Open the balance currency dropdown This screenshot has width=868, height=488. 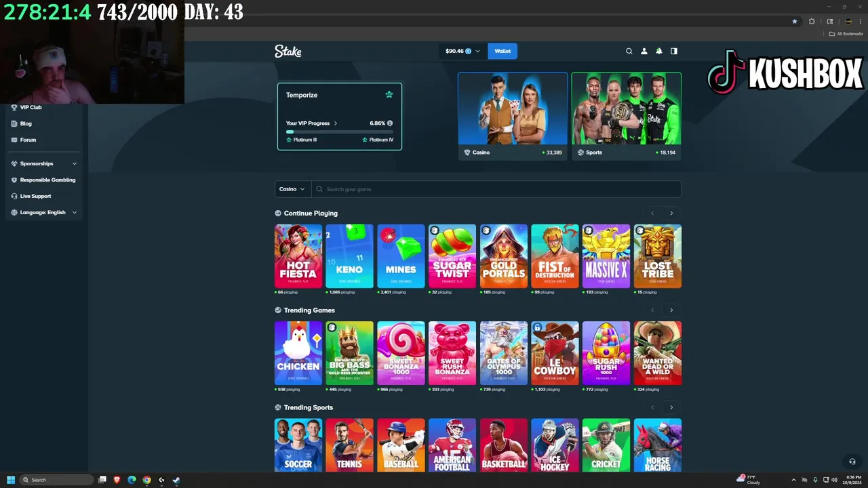coord(462,51)
